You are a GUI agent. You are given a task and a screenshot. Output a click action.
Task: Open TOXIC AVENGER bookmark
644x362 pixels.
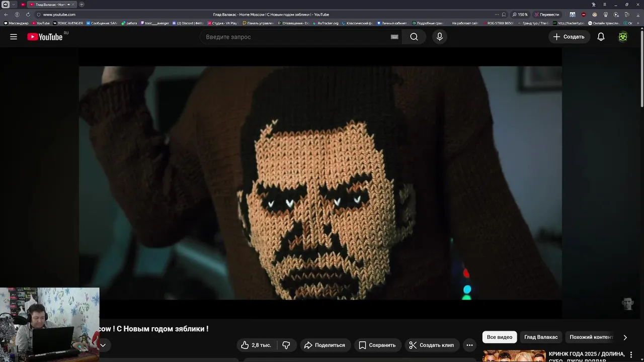[68, 23]
